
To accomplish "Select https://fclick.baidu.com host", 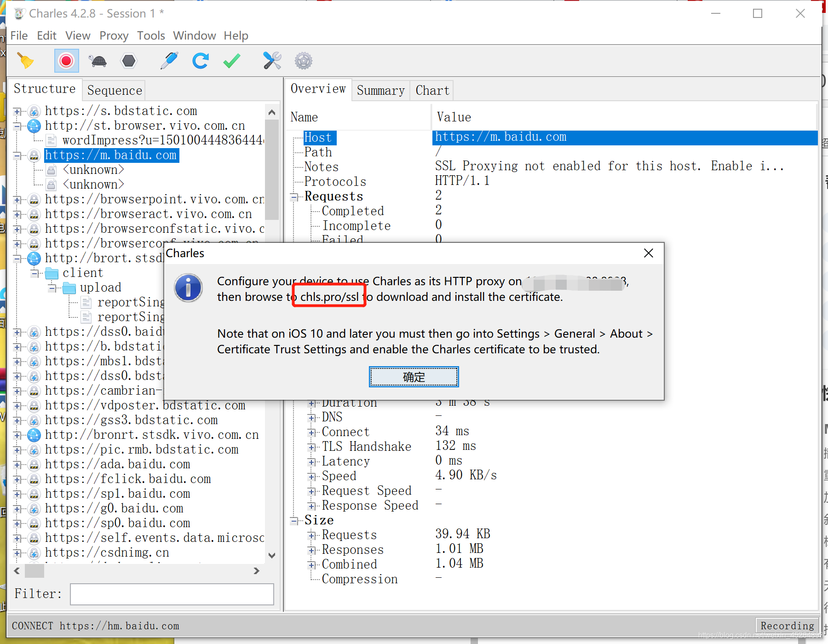I will (128, 479).
